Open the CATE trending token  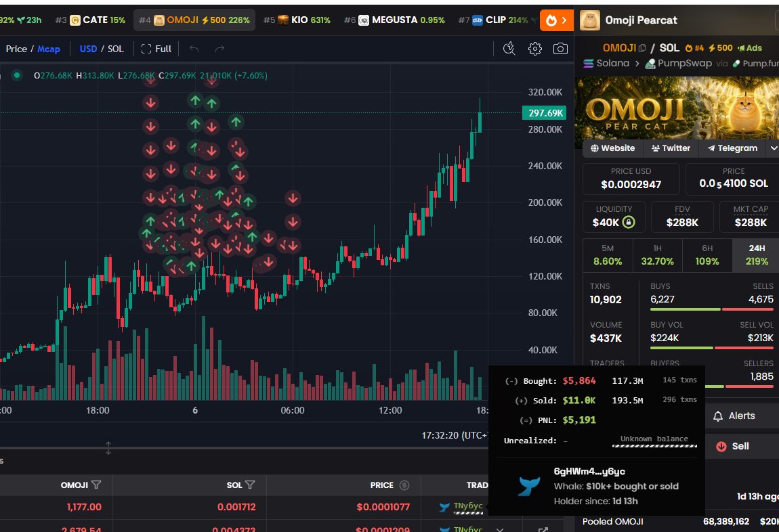(90, 20)
